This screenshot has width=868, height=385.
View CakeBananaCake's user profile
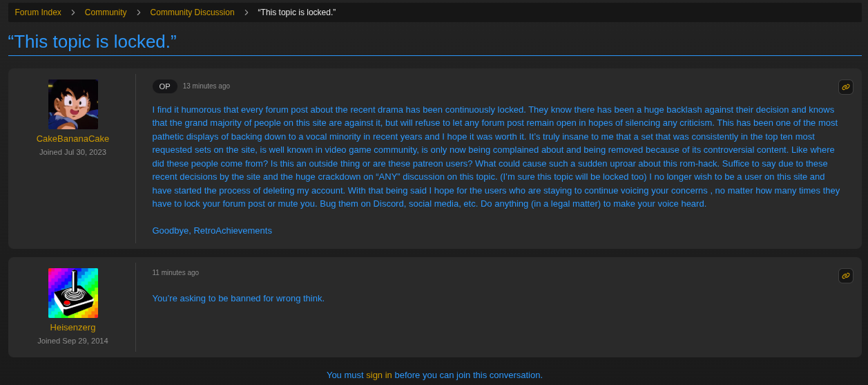coord(73,138)
